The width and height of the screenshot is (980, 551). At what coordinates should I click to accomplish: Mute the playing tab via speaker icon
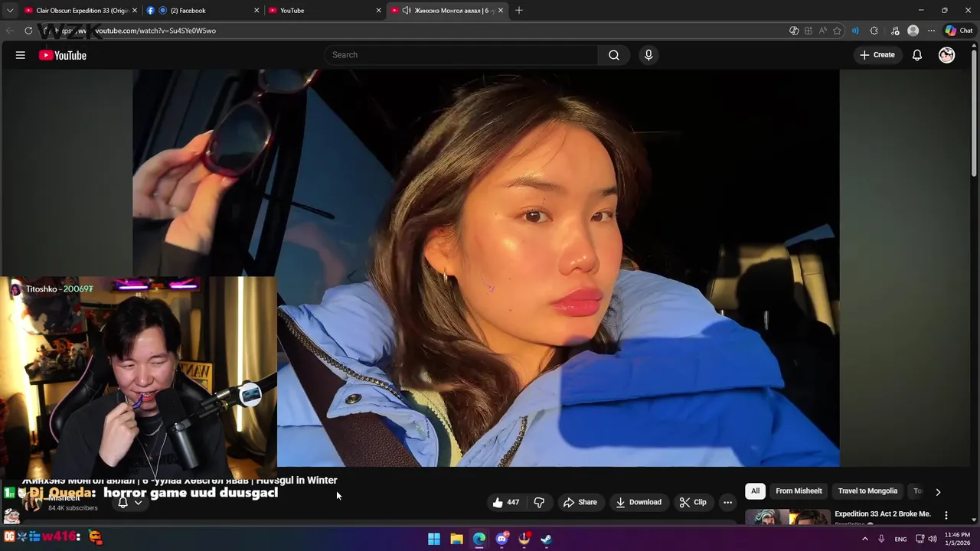click(x=406, y=10)
